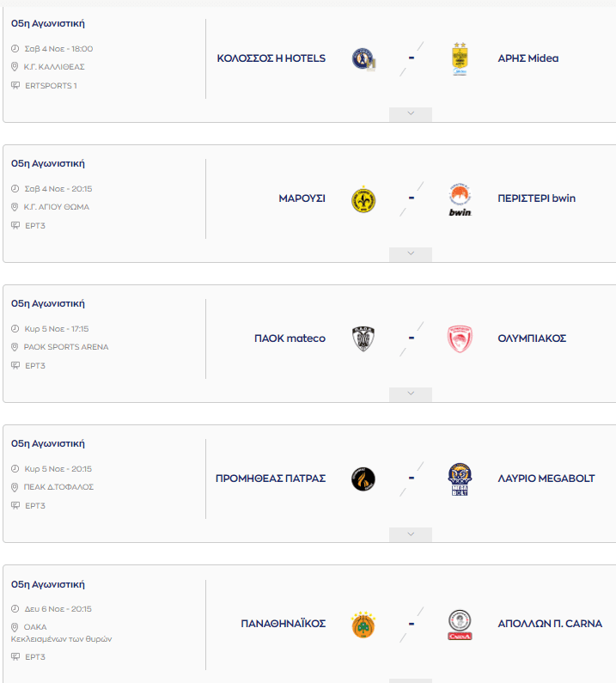The image size is (616, 683).
Task: Click the ΛΑΥΡΙΟ MEGABOLT team name
Action: click(546, 479)
